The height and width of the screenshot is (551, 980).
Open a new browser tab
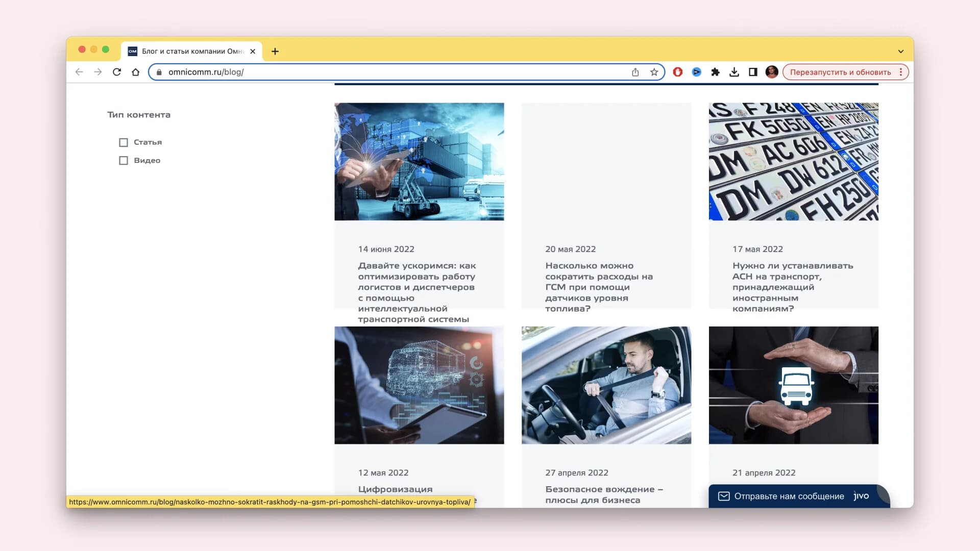pyautogui.click(x=275, y=51)
